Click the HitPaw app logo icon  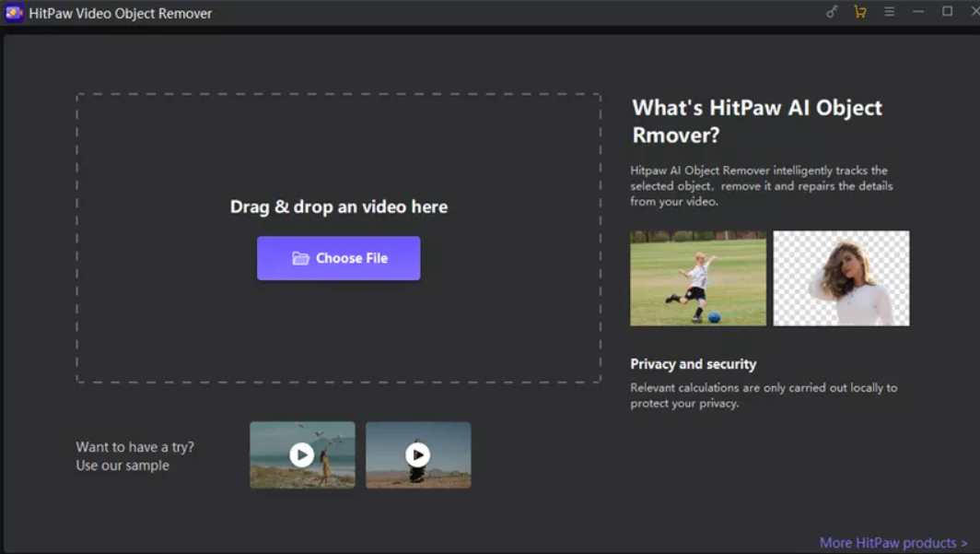14,13
